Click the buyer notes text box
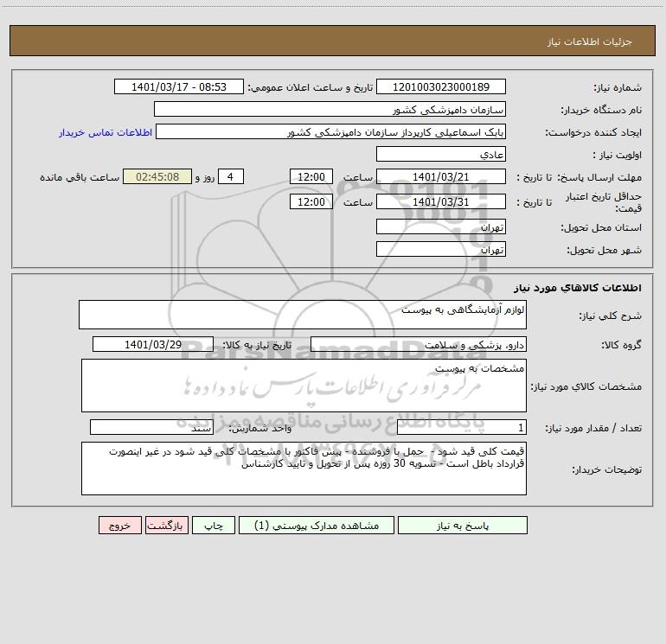The height and width of the screenshot is (644, 666). point(304,469)
